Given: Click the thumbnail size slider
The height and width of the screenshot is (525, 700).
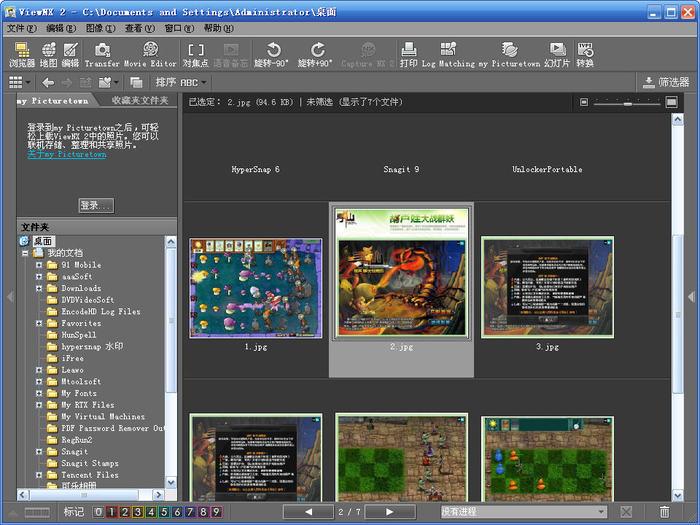Looking at the screenshot, I should tap(627, 103).
